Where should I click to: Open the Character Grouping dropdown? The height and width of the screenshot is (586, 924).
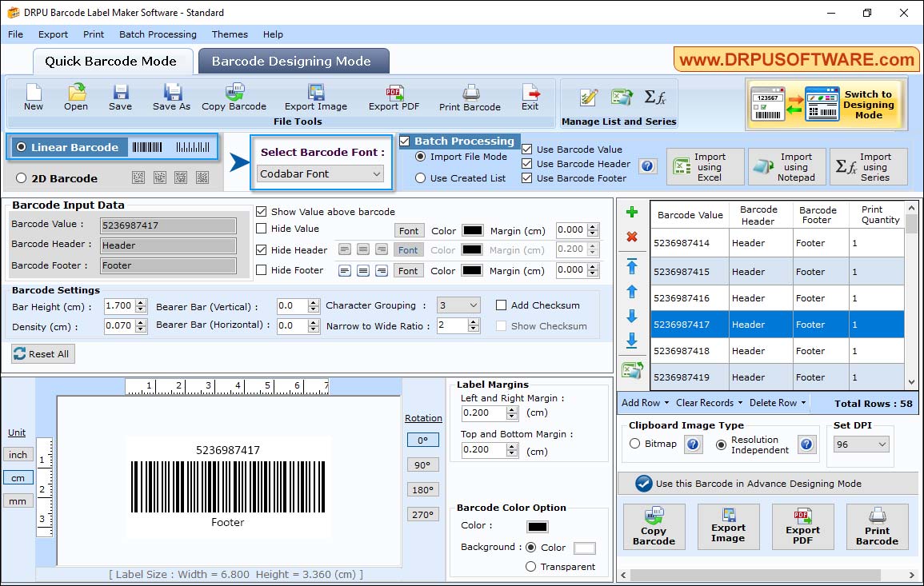point(457,305)
